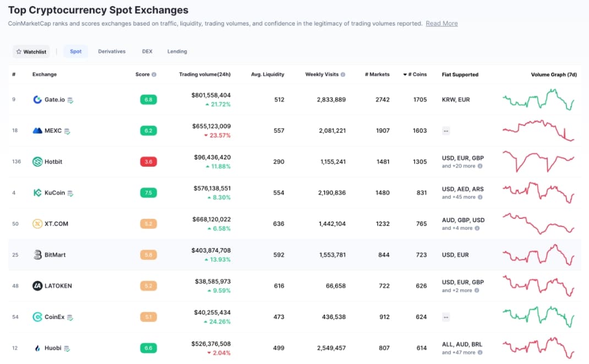This screenshot has width=589, height=364.
Task: Open MEXC's 7d volume graph
Action: pos(538,131)
